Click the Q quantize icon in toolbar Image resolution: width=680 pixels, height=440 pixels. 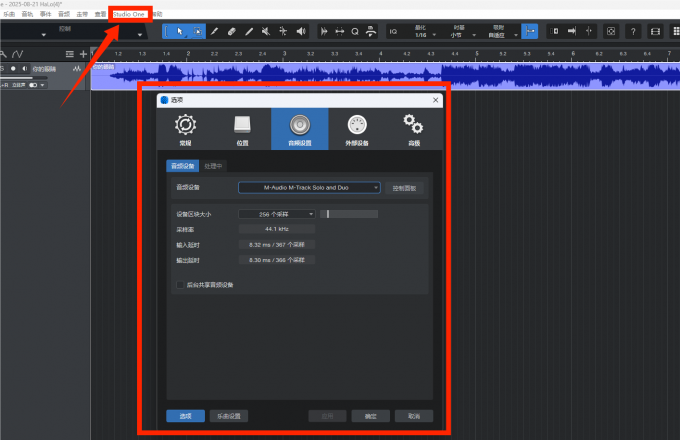355,31
